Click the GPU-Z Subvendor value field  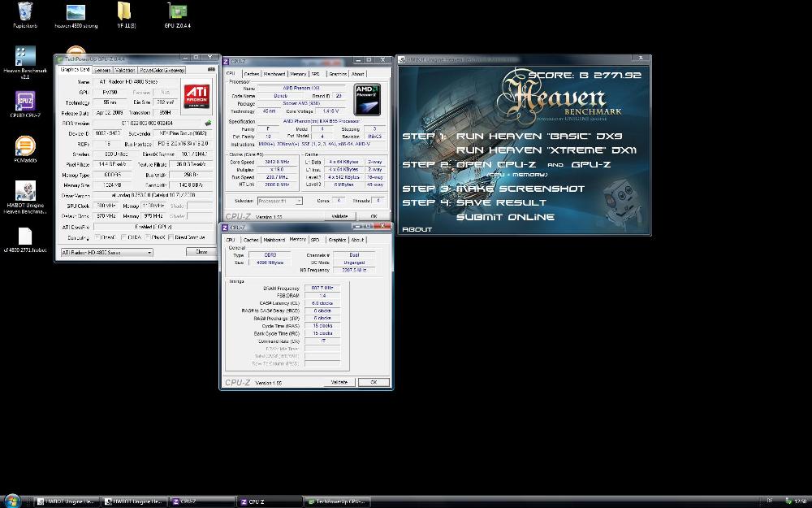point(183,134)
